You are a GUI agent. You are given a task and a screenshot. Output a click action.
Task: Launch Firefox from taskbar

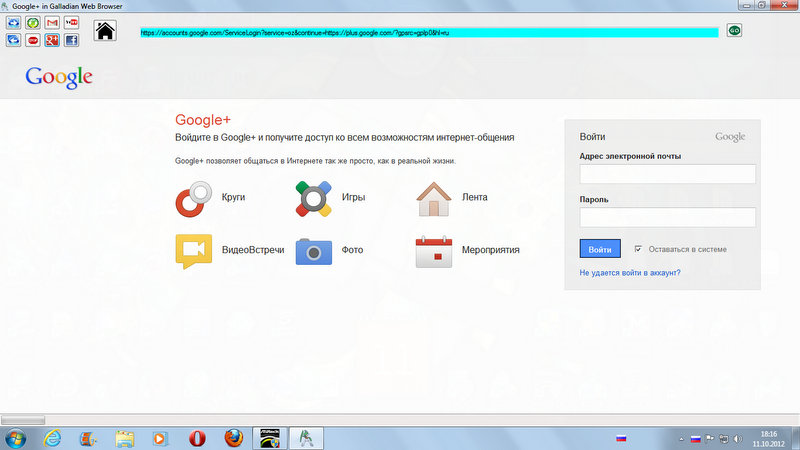pos(233,438)
